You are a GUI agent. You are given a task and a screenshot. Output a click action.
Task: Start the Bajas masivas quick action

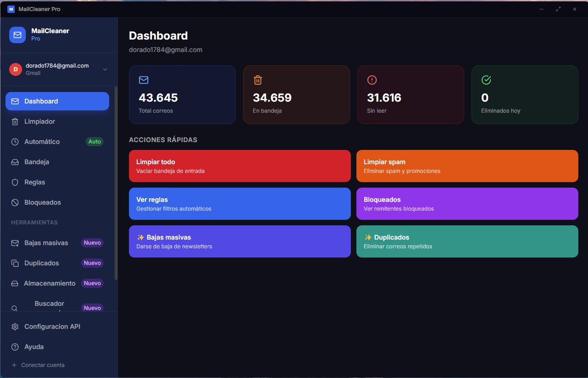point(240,241)
